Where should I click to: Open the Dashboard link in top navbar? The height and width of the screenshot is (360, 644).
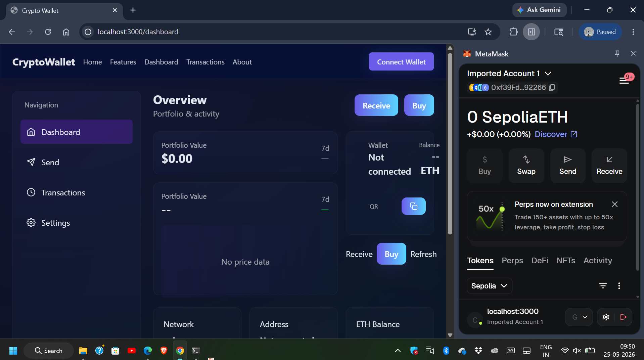coord(161,62)
